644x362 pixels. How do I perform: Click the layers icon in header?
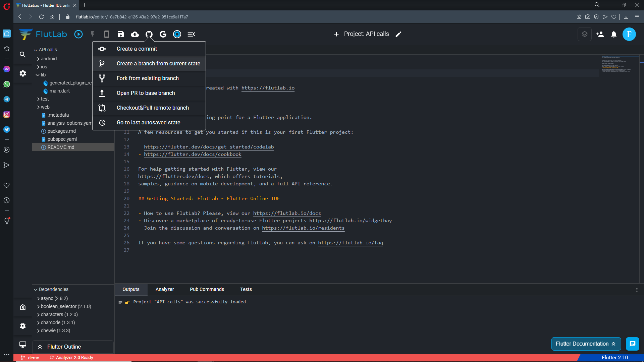(585, 34)
